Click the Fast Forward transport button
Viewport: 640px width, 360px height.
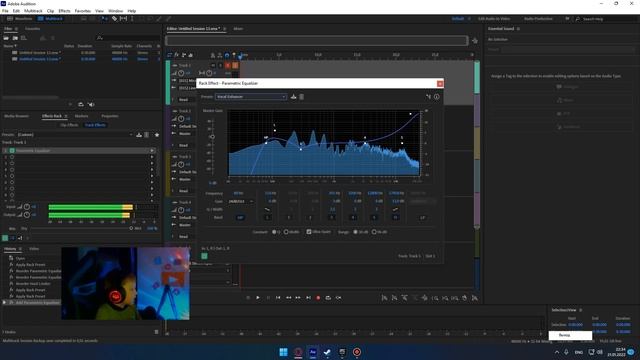coord(298,298)
